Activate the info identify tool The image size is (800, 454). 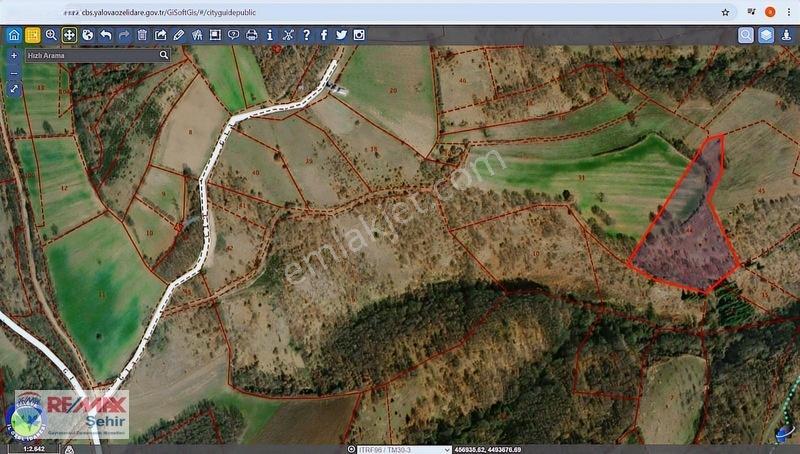tap(270, 35)
